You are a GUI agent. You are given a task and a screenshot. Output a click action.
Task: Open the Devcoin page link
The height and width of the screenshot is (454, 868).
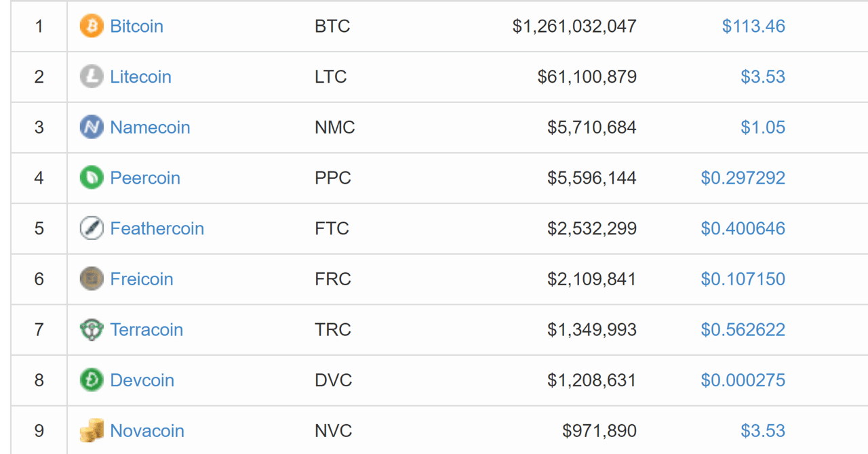[x=142, y=380]
